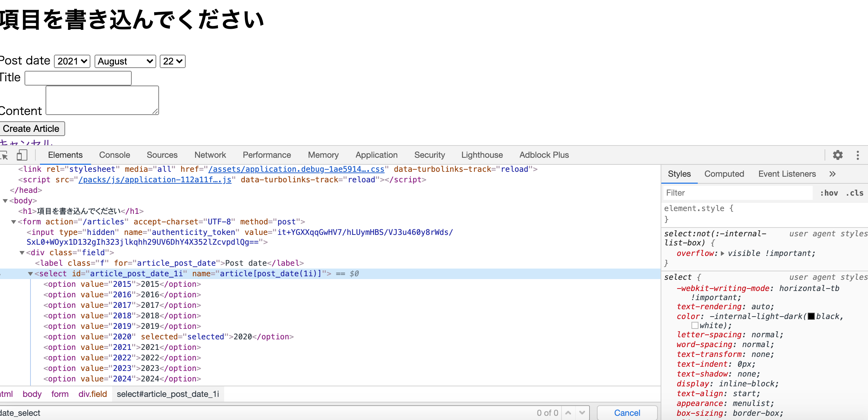Click the black color swatch
Viewport: 868px width, 420px height.
(811, 316)
